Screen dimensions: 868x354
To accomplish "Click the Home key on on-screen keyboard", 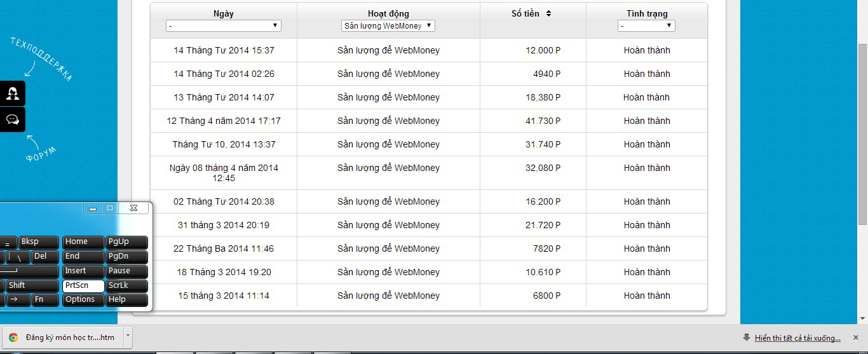I will 83,242.
